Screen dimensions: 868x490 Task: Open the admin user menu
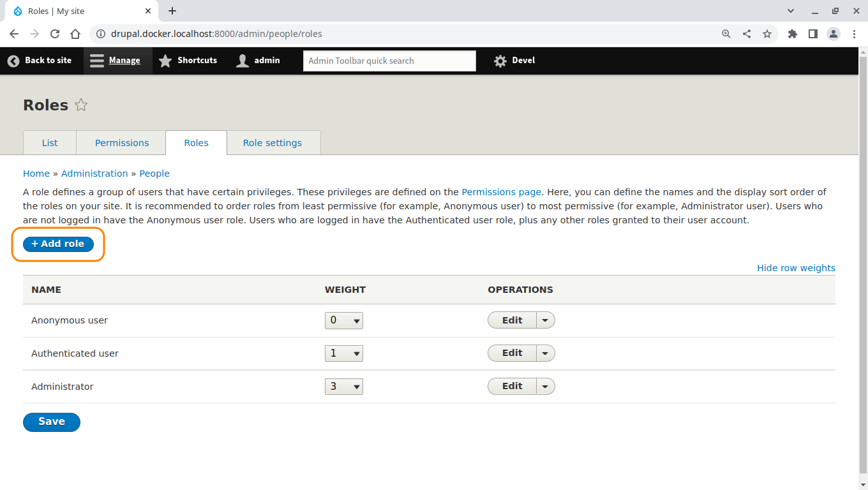point(258,61)
